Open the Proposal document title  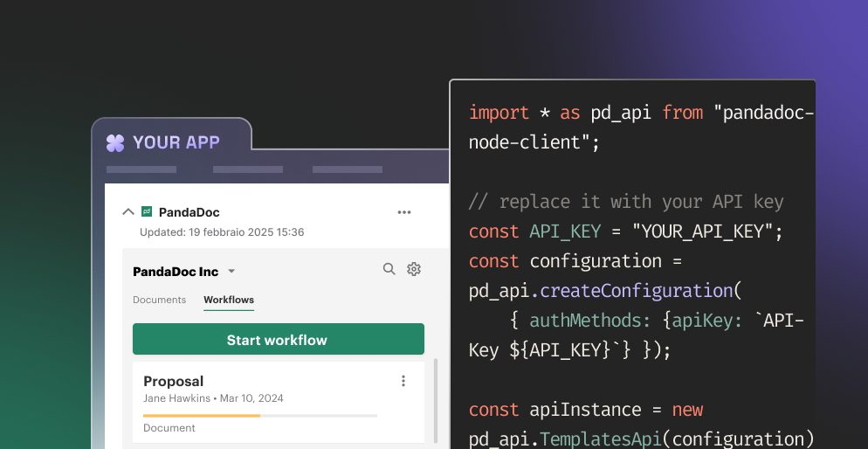(174, 381)
